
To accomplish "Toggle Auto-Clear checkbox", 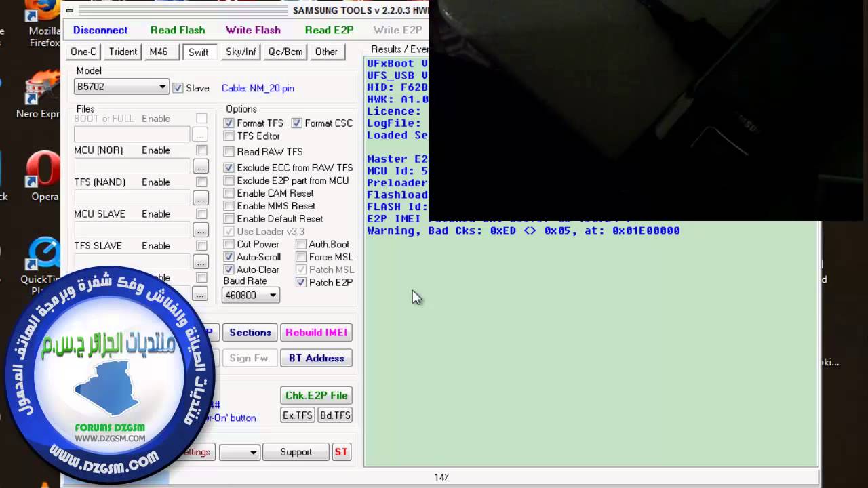I will pyautogui.click(x=229, y=270).
